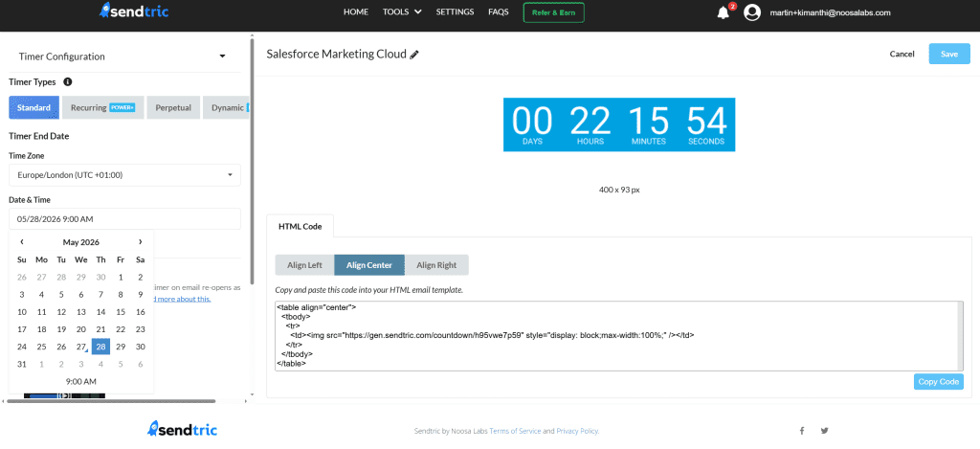
Task: Open SETTINGS in navigation
Action: coord(455,11)
